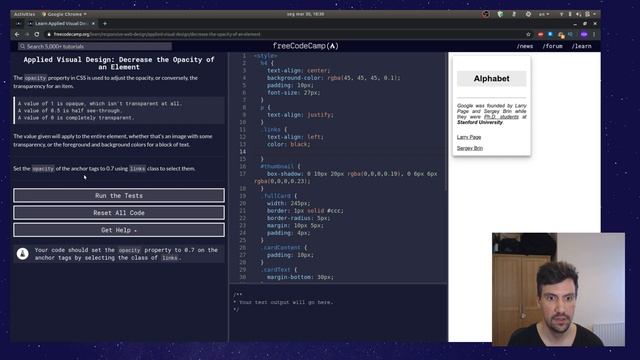Open the system menu with volume icon
Screen dimensions: 640x360
578,14
